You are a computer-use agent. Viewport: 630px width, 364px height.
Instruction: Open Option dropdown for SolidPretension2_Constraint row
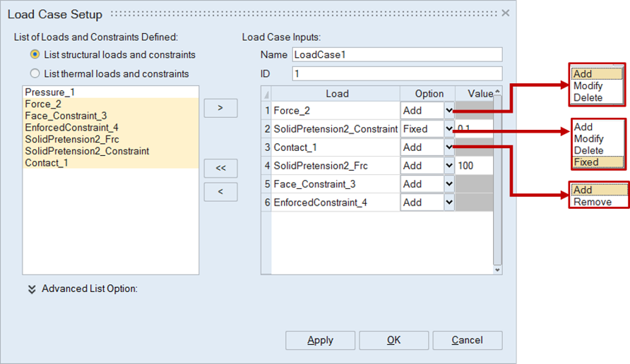[448, 129]
